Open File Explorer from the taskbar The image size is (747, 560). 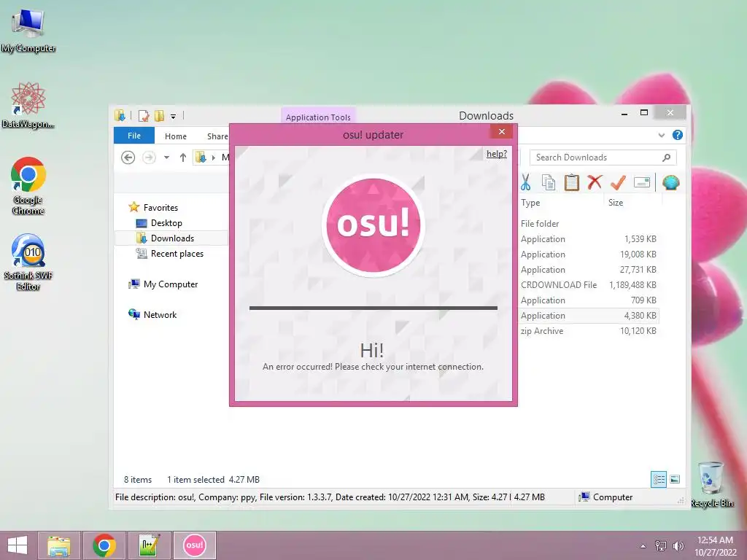tap(58, 545)
